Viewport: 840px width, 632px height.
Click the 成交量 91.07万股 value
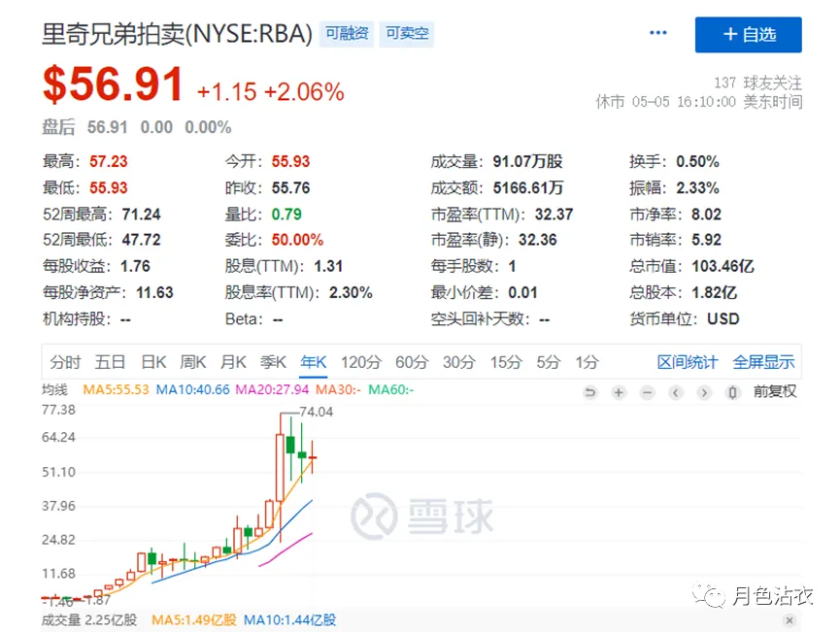coord(527,162)
